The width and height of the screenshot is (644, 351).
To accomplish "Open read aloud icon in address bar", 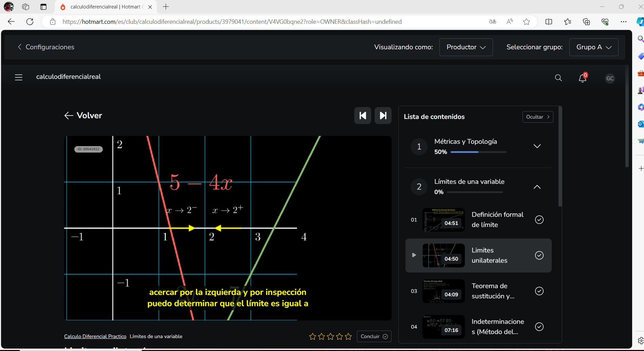I will coord(510,22).
